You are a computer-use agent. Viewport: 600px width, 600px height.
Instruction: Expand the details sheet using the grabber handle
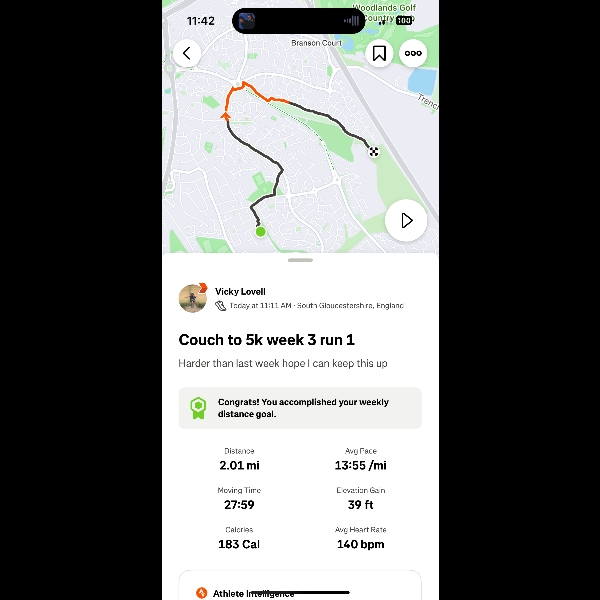pos(300,260)
